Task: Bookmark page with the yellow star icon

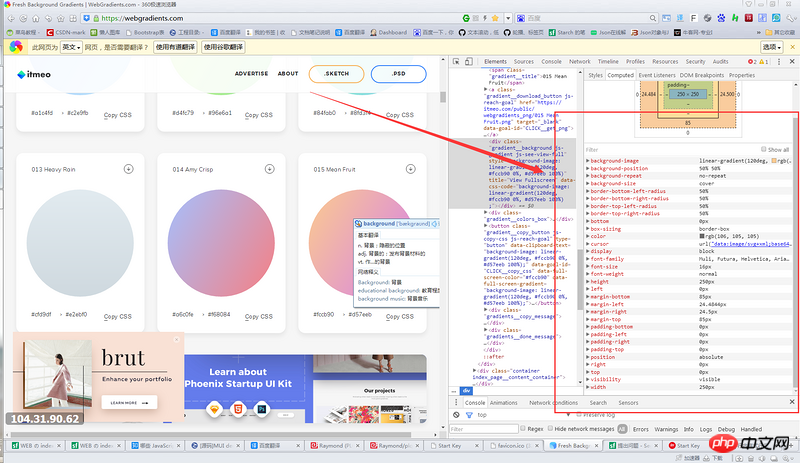Action: coord(495,18)
